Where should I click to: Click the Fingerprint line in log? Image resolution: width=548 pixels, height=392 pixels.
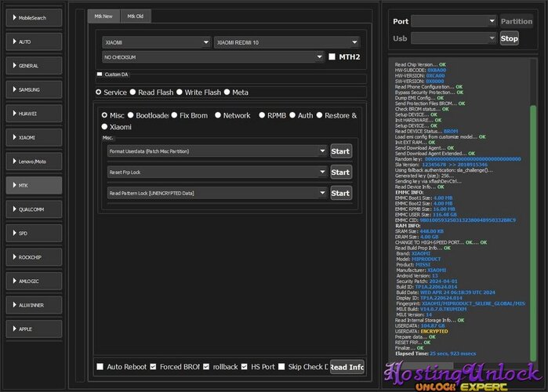point(460,303)
